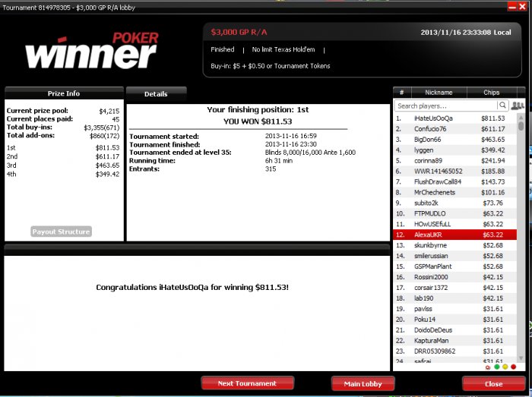Image resolution: width=532 pixels, height=397 pixels.
Task: Click the Total buy-ins $3,355(671) value
Action: point(102,128)
